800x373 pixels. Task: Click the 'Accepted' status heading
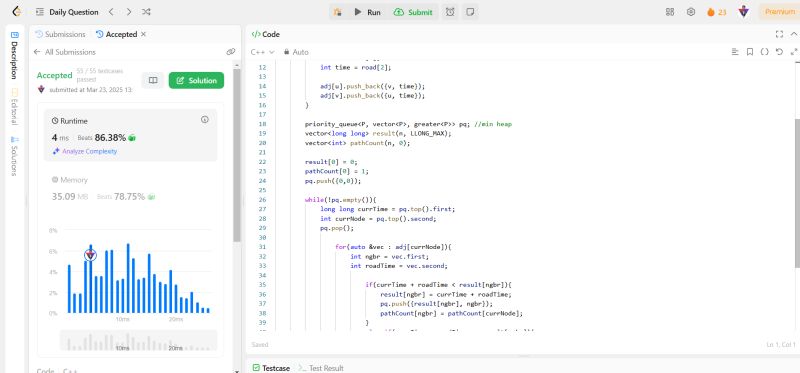[x=55, y=76]
